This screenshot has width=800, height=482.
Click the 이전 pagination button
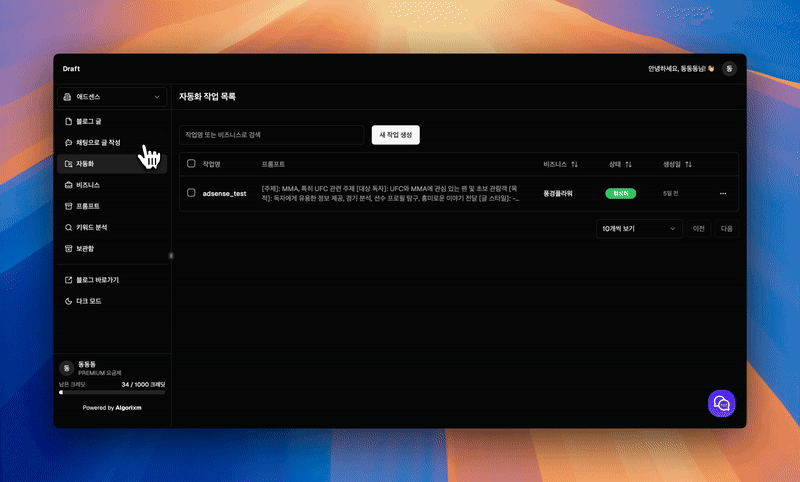698,229
